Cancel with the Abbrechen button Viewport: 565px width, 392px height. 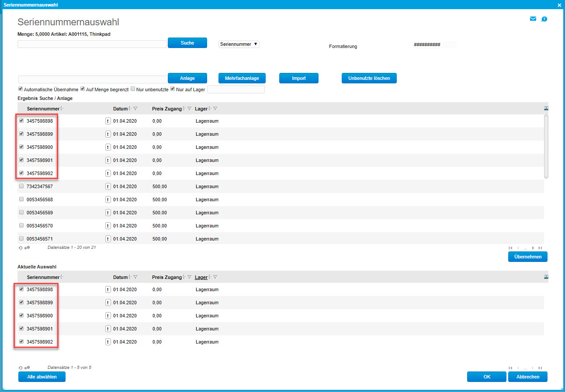pos(528,377)
